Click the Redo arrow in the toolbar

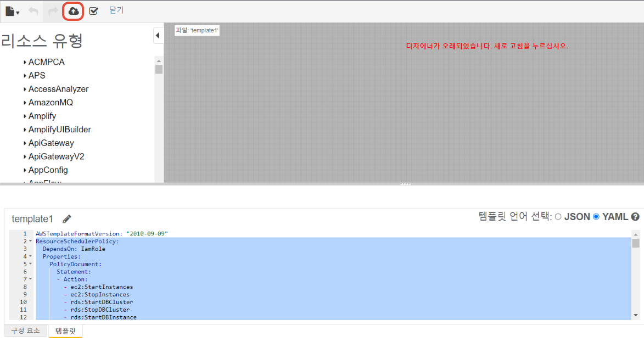[x=53, y=11]
